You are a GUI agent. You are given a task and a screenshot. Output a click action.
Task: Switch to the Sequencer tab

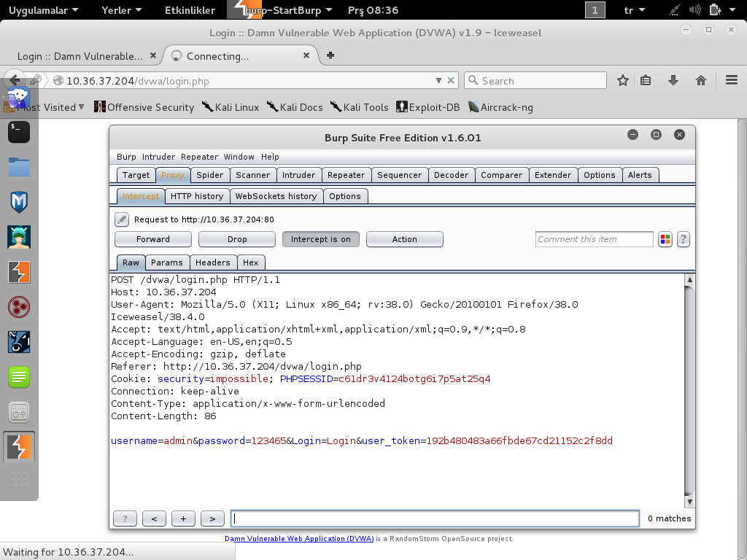[399, 175]
